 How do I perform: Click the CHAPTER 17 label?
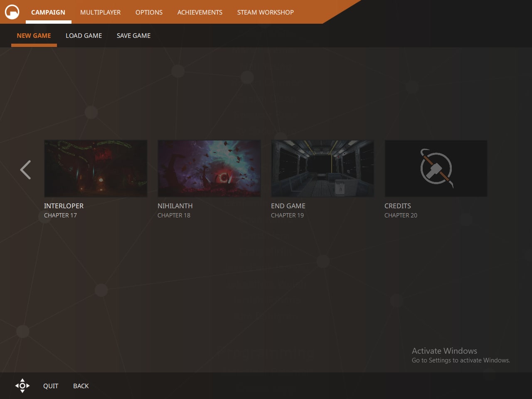[x=60, y=215]
